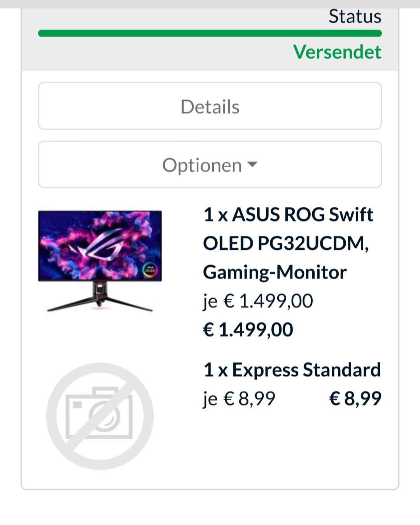Open the ASUS ROG monitor product thumbnail

pyautogui.click(x=100, y=261)
